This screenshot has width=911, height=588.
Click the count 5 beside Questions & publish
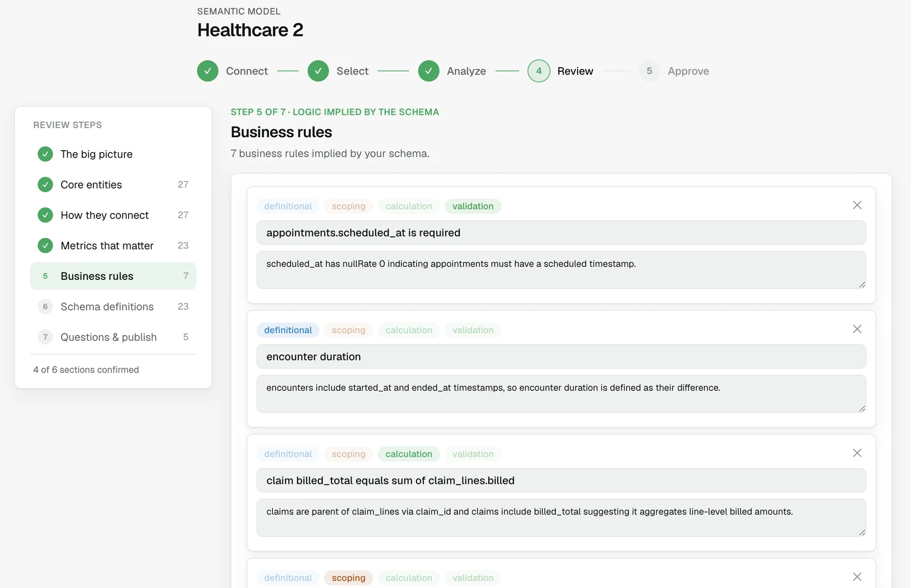pyautogui.click(x=185, y=337)
